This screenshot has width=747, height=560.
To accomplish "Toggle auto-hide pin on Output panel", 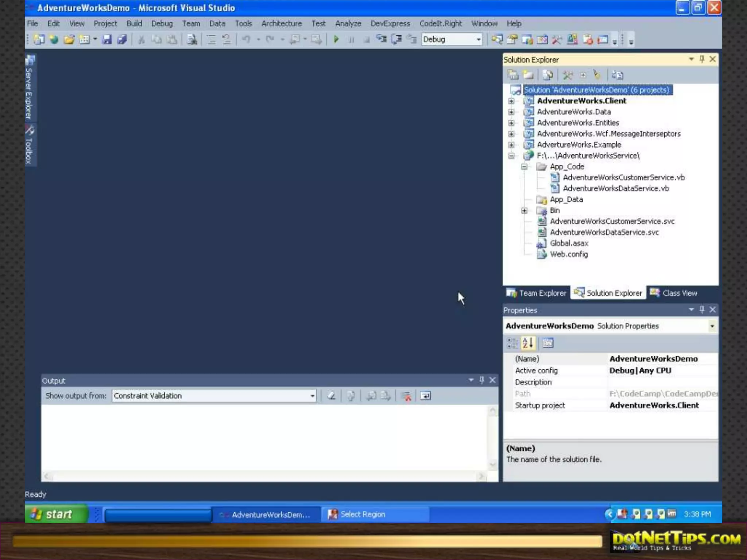I will pyautogui.click(x=481, y=380).
